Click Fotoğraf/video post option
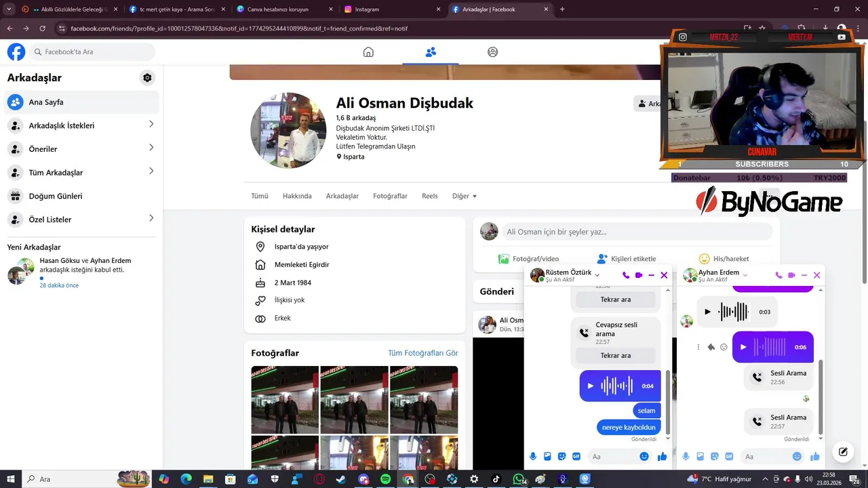This screenshot has height=488, width=868. tap(528, 259)
